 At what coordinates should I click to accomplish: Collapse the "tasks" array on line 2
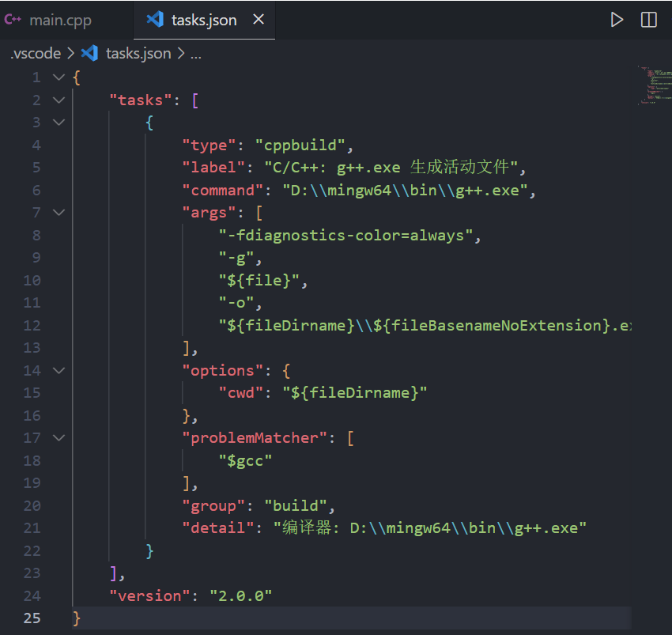click(59, 100)
